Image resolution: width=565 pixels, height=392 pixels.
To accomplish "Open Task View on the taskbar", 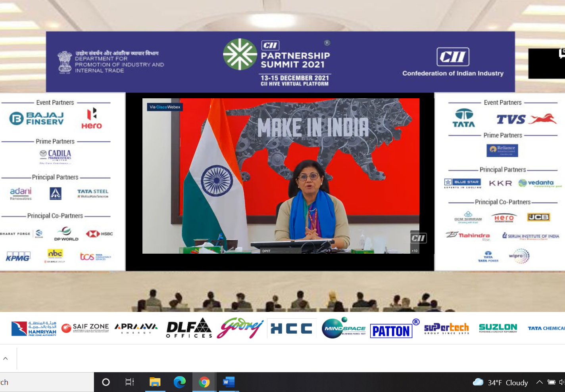I will tap(130, 382).
